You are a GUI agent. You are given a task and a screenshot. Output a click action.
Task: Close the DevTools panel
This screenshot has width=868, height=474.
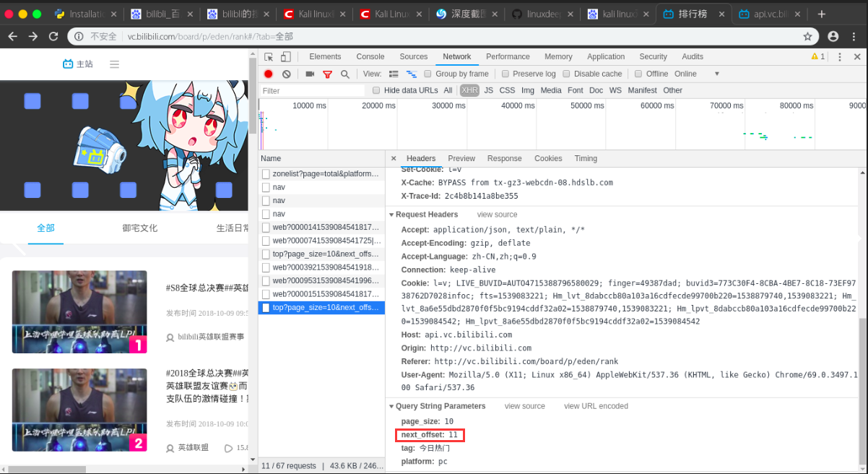(x=857, y=57)
